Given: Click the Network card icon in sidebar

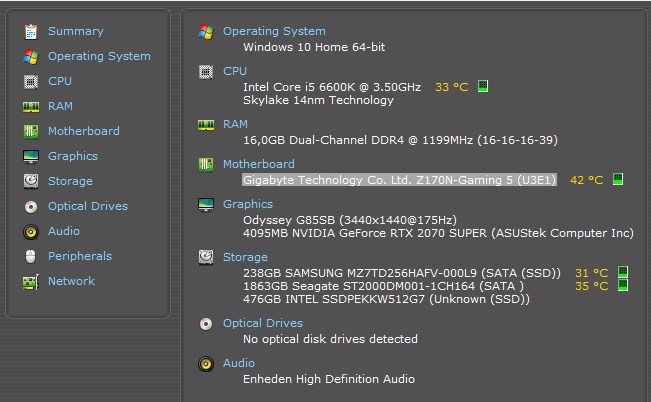Looking at the screenshot, I should [31, 282].
